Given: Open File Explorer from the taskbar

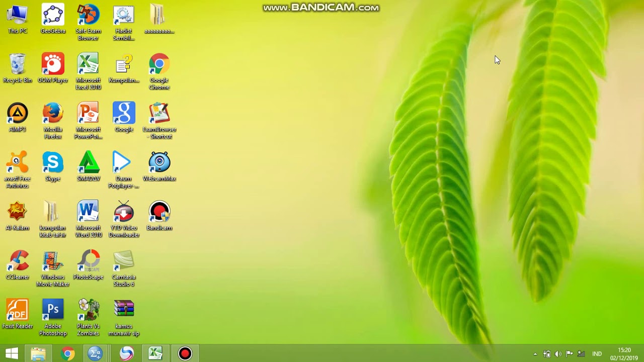Looking at the screenshot, I should (38, 353).
